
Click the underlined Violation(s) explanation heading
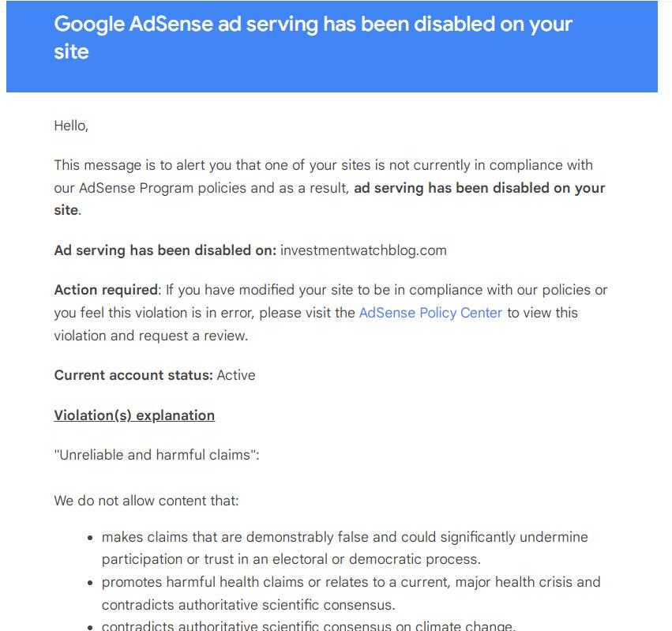(134, 415)
